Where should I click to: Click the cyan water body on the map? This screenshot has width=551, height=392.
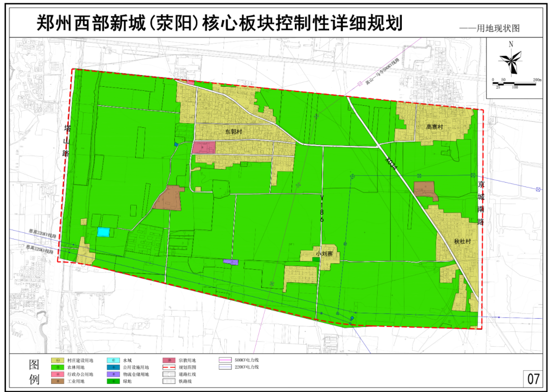point(103,232)
